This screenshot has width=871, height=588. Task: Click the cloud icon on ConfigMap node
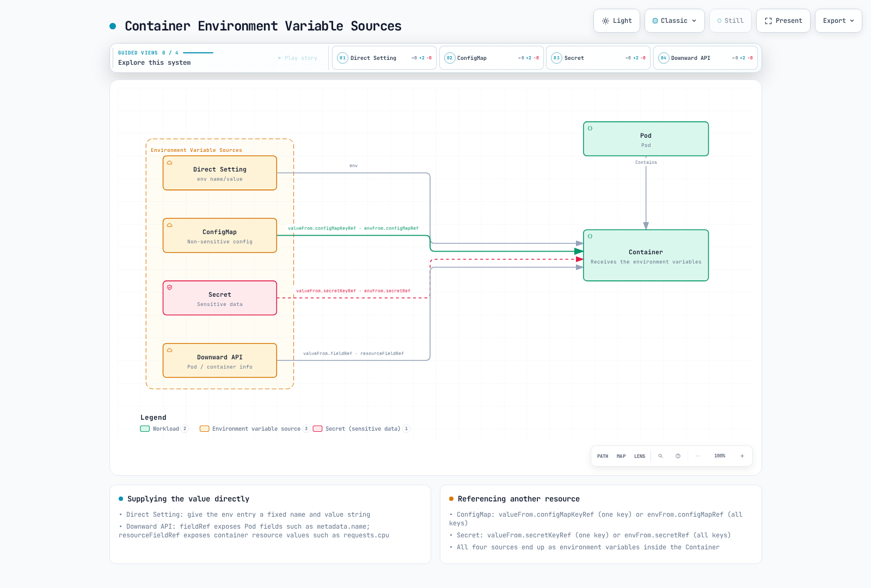click(170, 225)
